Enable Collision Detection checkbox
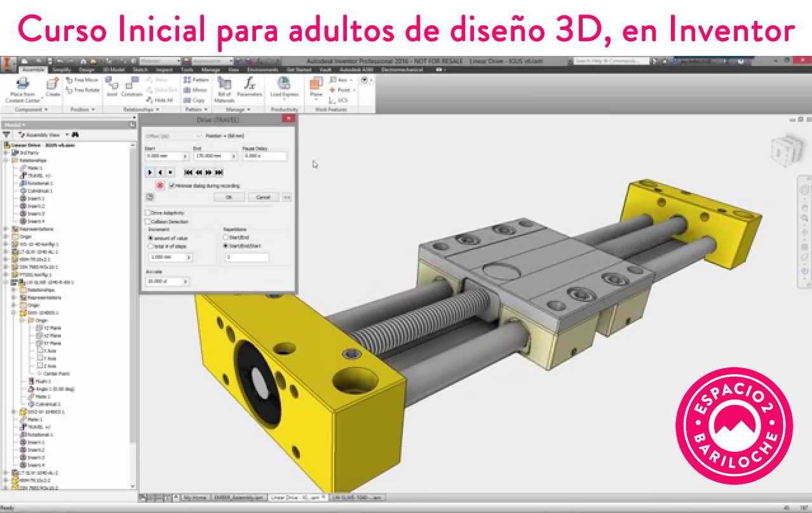The height and width of the screenshot is (513, 812). 148,222
